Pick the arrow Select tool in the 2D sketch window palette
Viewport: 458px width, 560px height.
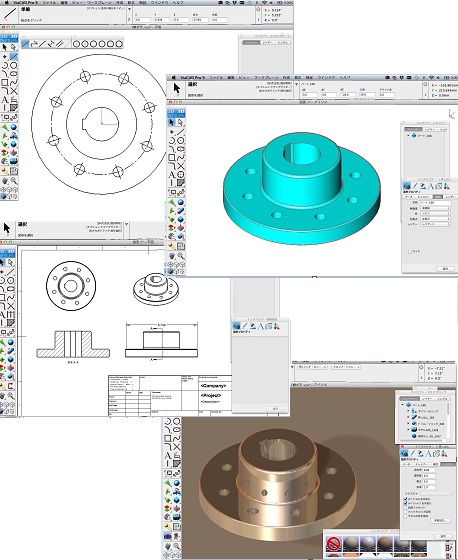(x=5, y=47)
